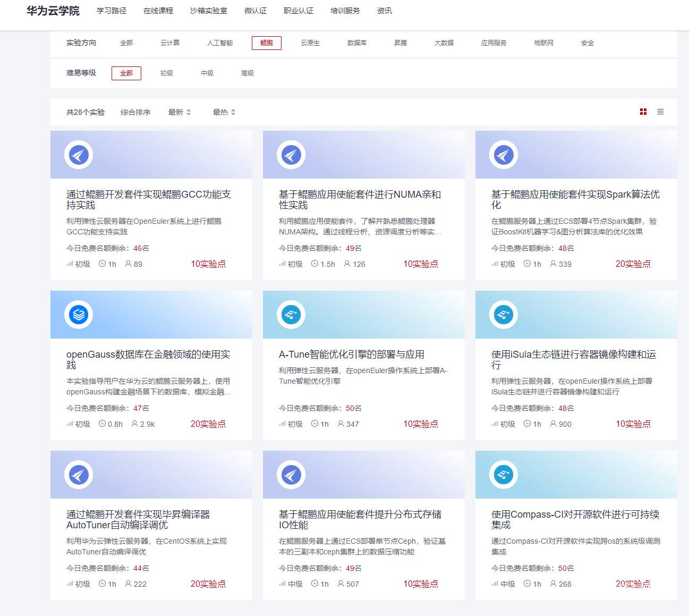The image size is (689, 616).
Task: Open 学习路径 in top navigation
Action: point(112,11)
